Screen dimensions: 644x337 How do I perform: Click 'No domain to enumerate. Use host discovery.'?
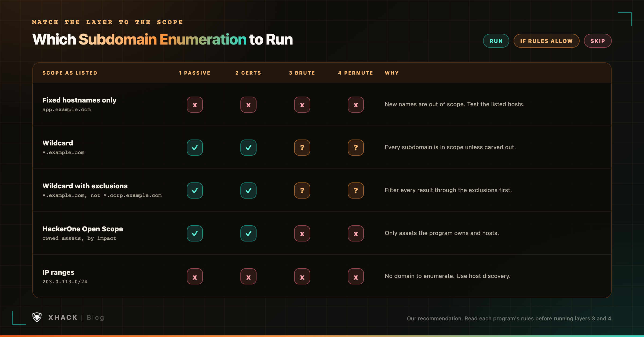click(x=448, y=276)
